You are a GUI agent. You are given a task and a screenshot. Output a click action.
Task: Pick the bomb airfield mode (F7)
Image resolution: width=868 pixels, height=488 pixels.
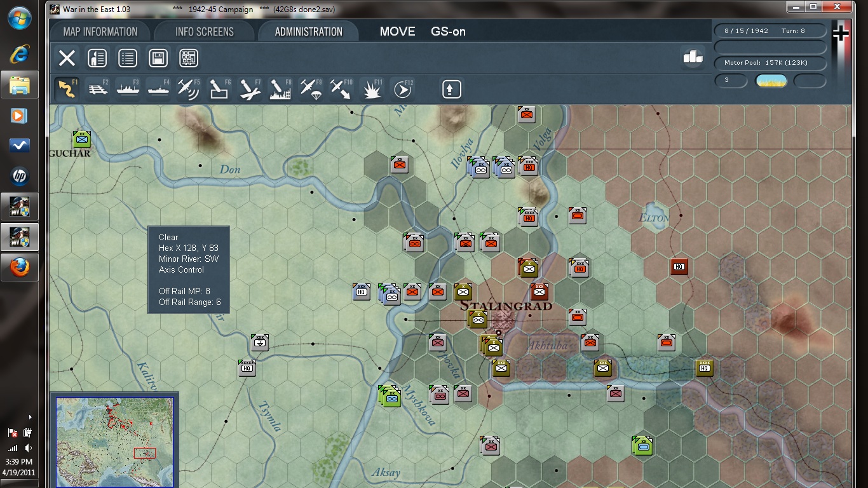[x=250, y=89]
